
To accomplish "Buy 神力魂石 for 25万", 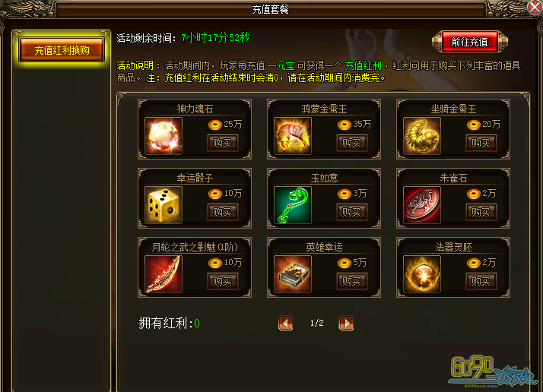I will (222, 143).
